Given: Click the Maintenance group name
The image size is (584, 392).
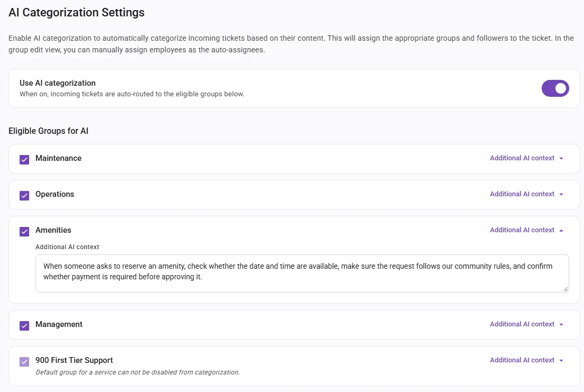Looking at the screenshot, I should pos(58,158).
